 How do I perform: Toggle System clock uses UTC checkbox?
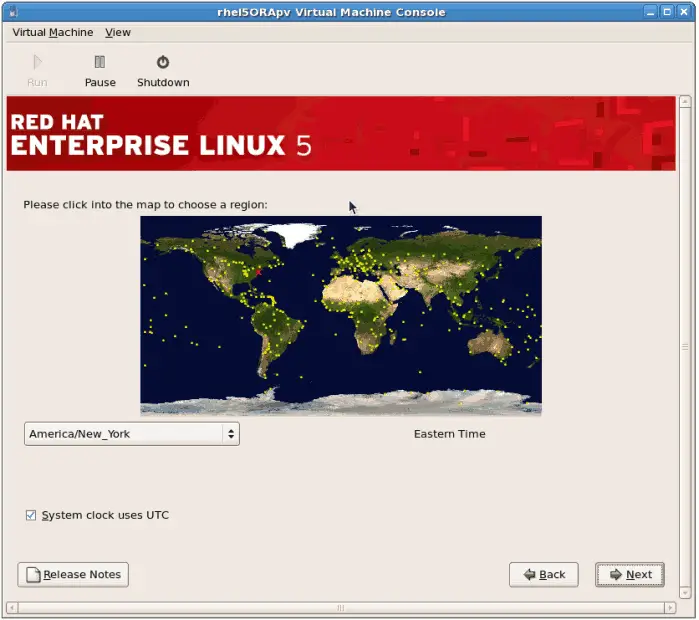pos(32,516)
